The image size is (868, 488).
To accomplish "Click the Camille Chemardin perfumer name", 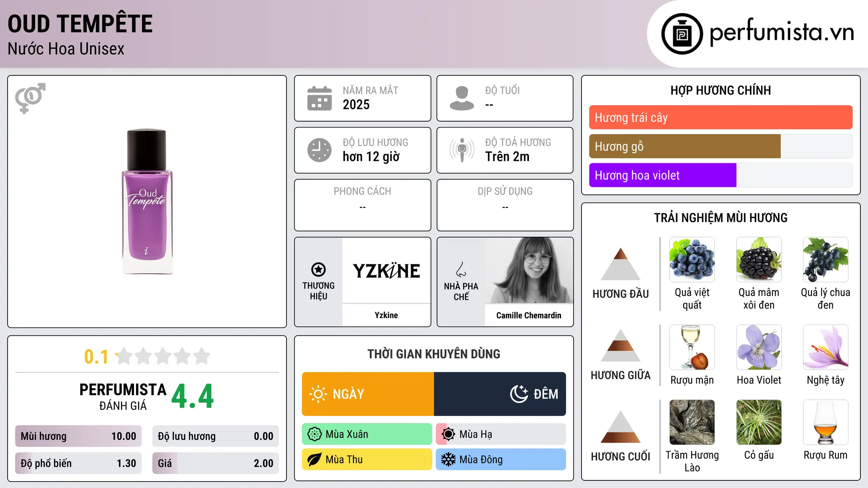I will (529, 315).
